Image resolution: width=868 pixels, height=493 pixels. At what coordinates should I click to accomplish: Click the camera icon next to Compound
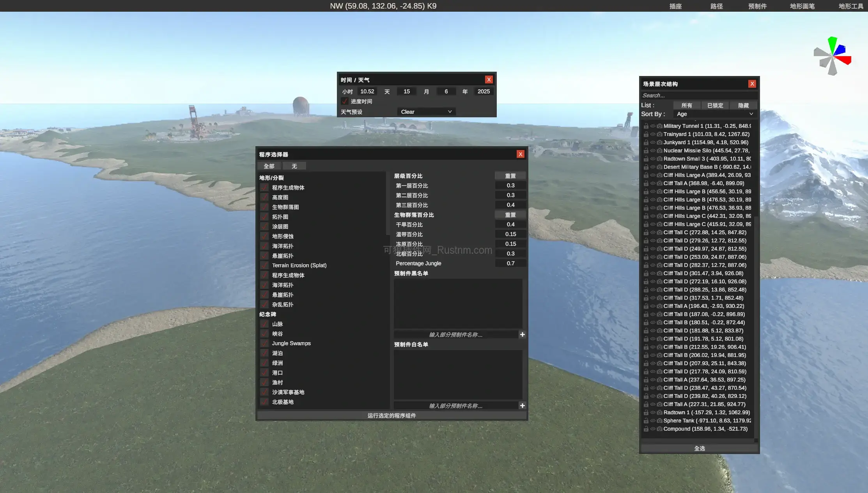point(659,429)
